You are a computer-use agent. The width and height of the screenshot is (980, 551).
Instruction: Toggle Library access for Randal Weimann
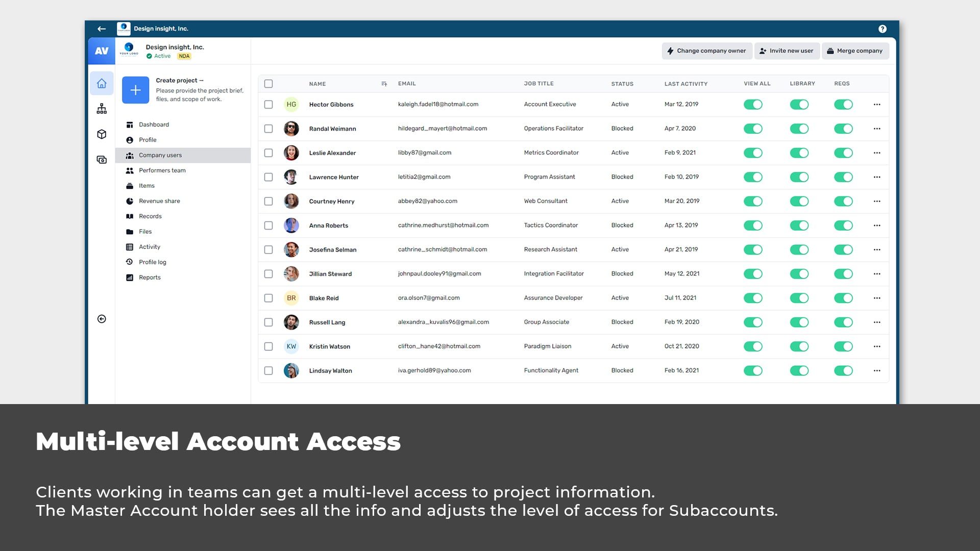(799, 129)
